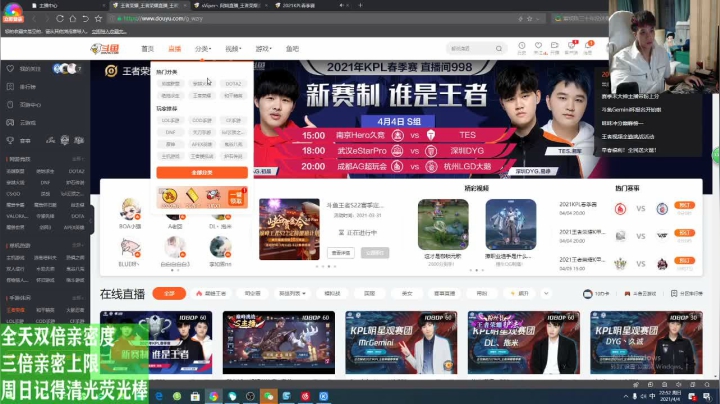Switch to 2021KPL春季赛 browser tab
This screenshot has height=404, width=720.
point(312,6)
